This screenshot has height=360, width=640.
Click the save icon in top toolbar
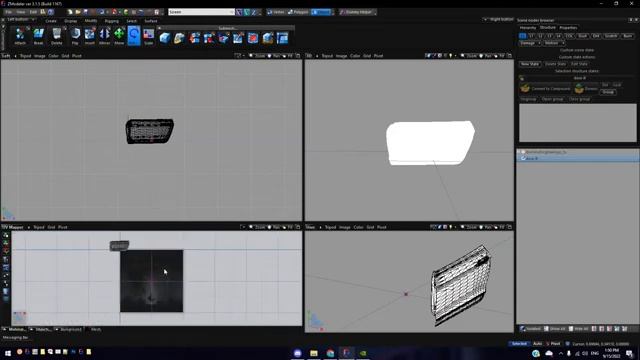86,12
